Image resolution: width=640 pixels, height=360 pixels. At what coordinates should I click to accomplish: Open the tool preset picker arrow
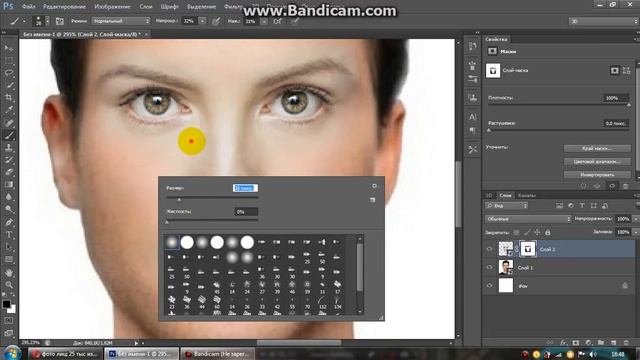pyautogui.click(x=24, y=21)
